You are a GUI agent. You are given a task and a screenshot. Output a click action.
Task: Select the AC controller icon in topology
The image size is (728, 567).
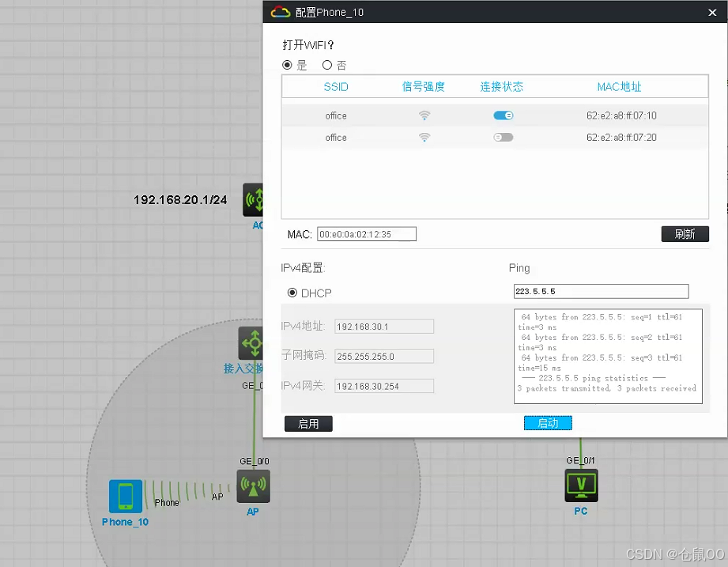point(253,200)
